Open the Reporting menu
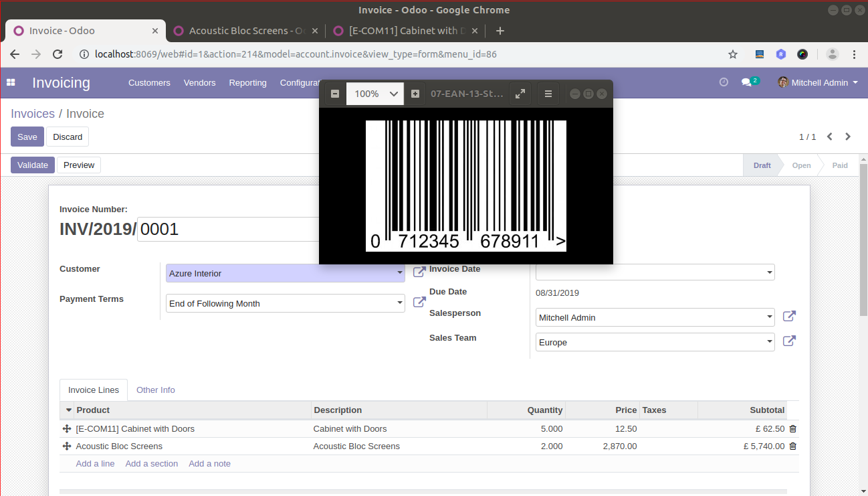Screen dimensions: 868x496 click(x=247, y=83)
